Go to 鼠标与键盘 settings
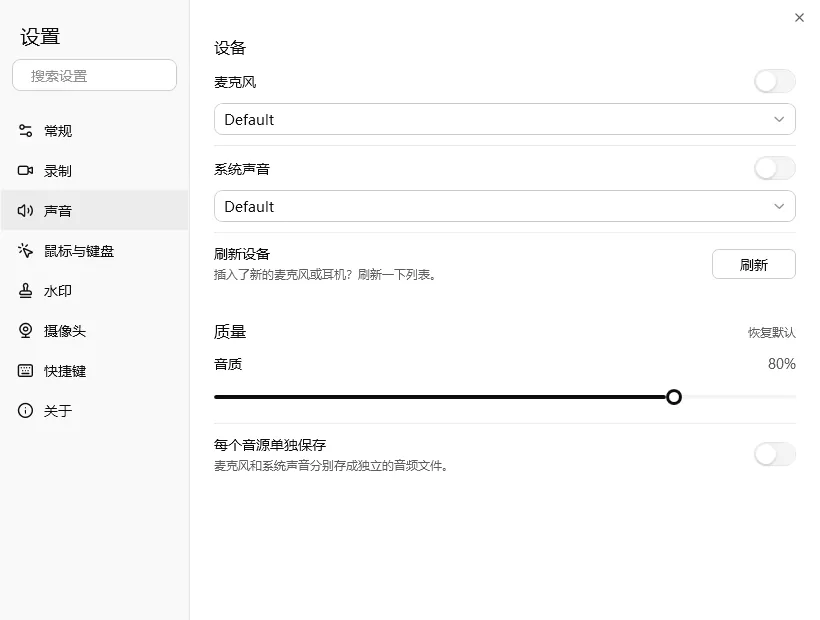Image resolution: width=820 pixels, height=620 pixels. click(x=95, y=250)
